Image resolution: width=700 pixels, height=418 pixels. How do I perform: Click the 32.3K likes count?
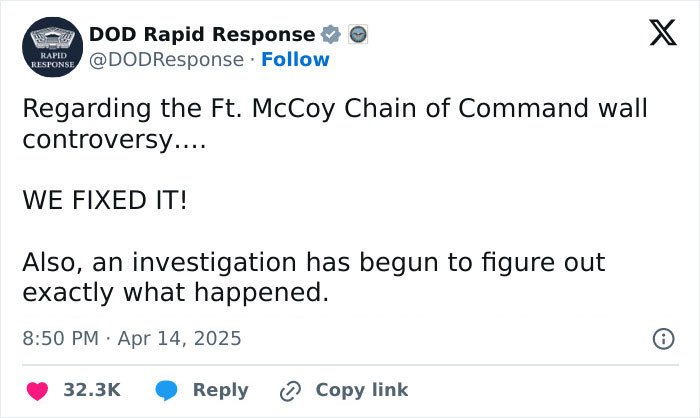point(92,390)
